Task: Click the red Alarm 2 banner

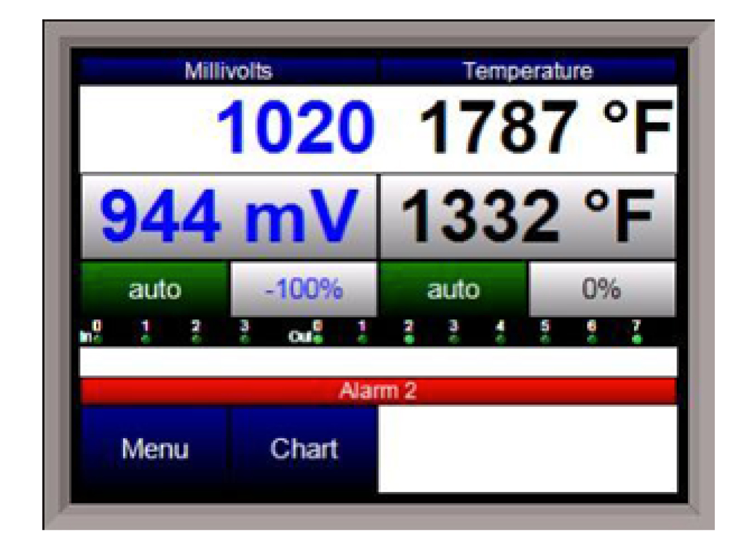Action: tap(378, 391)
